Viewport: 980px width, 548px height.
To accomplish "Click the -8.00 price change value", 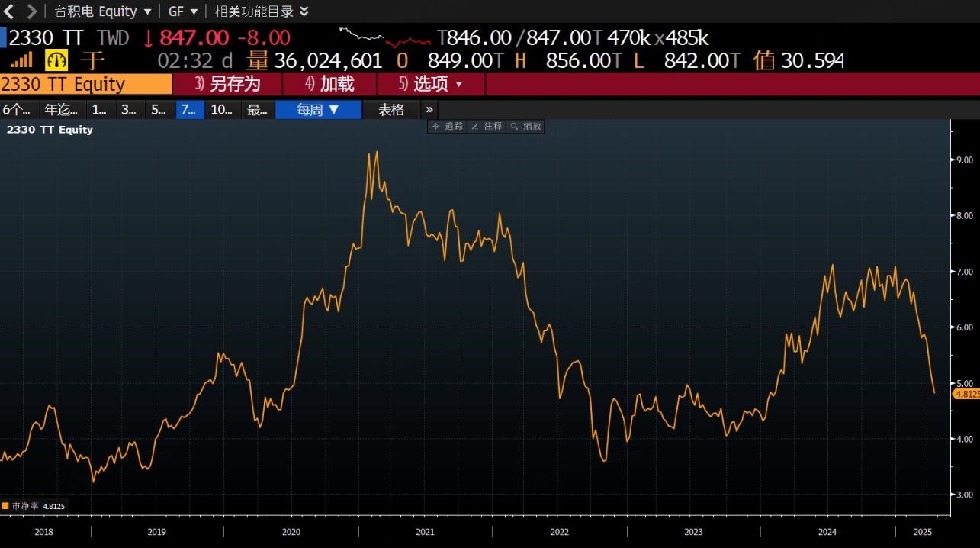I will click(264, 37).
